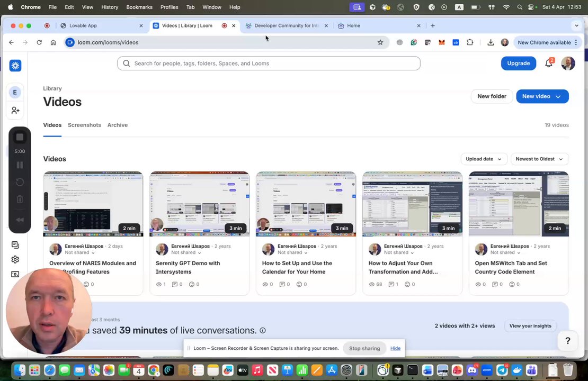The height and width of the screenshot is (381, 588).
Task: Click the info icon beside live conversations
Action: [263, 330]
